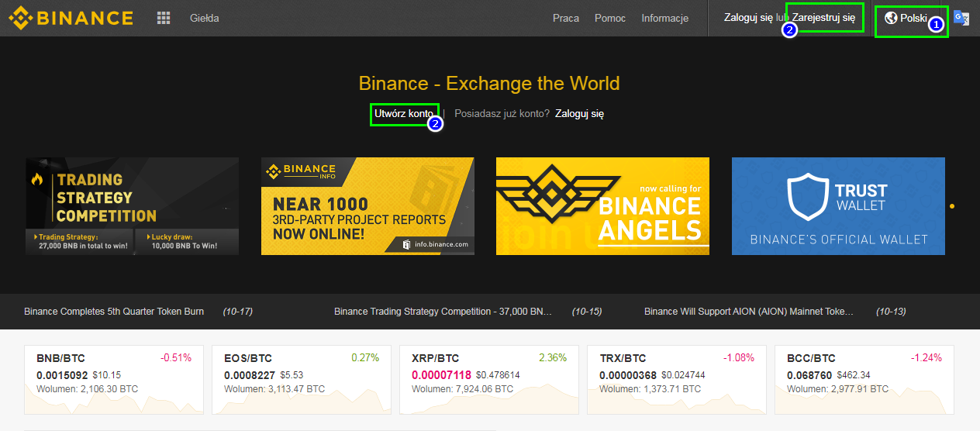Click the Utwórz konto link

403,114
